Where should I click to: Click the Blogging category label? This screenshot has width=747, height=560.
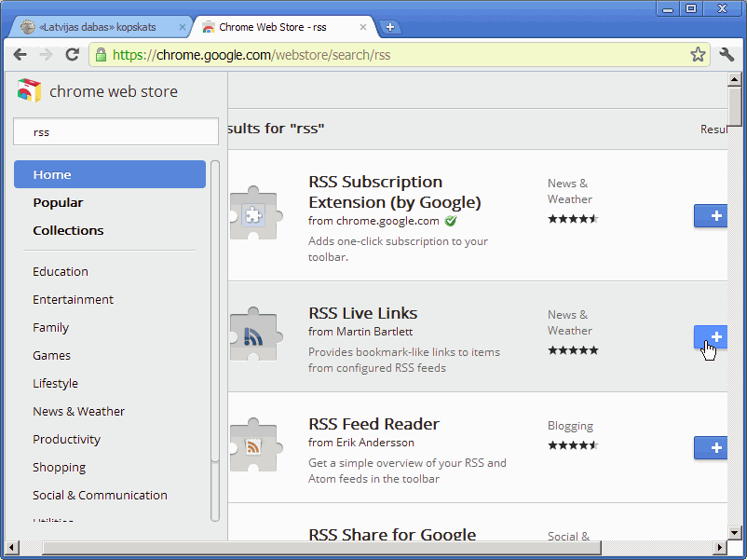[570, 426]
